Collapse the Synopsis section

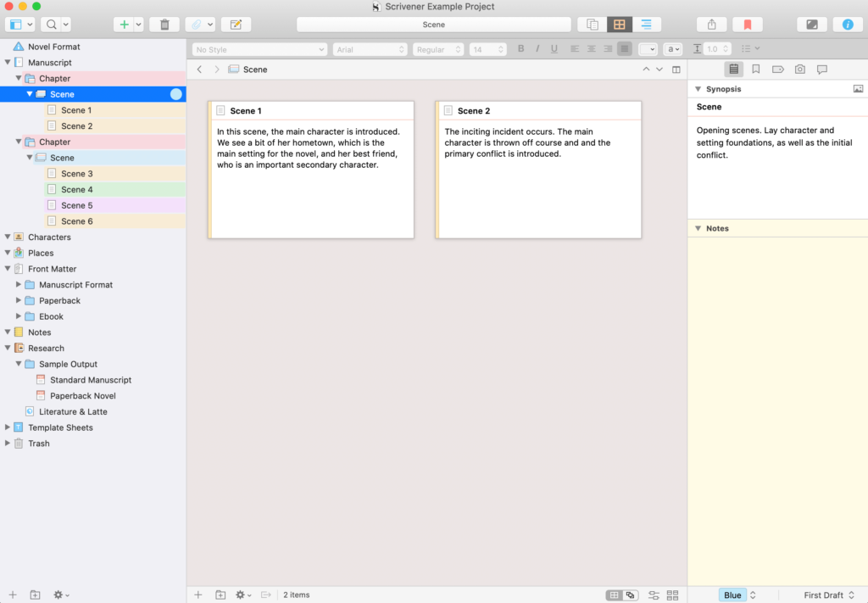(x=698, y=88)
